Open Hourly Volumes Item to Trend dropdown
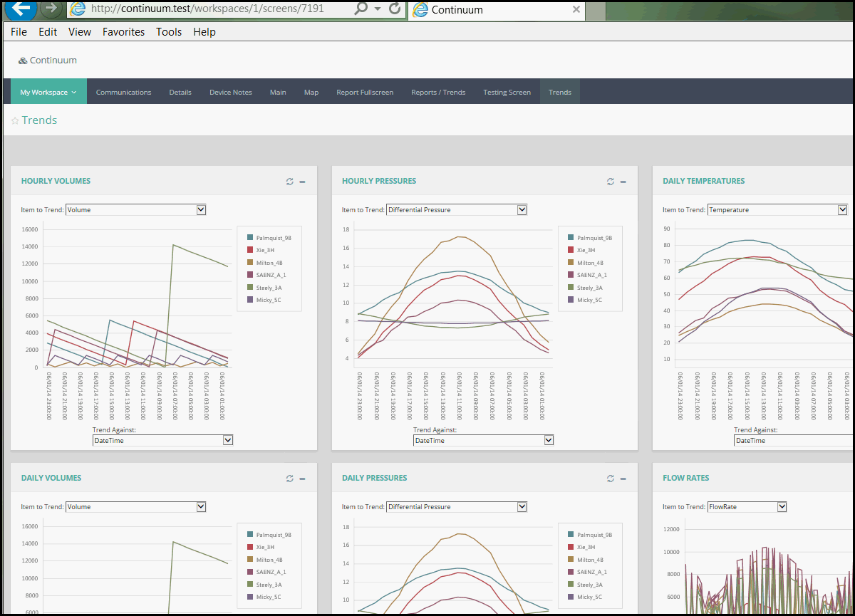Viewport: 855px width, 616px height. coord(135,210)
